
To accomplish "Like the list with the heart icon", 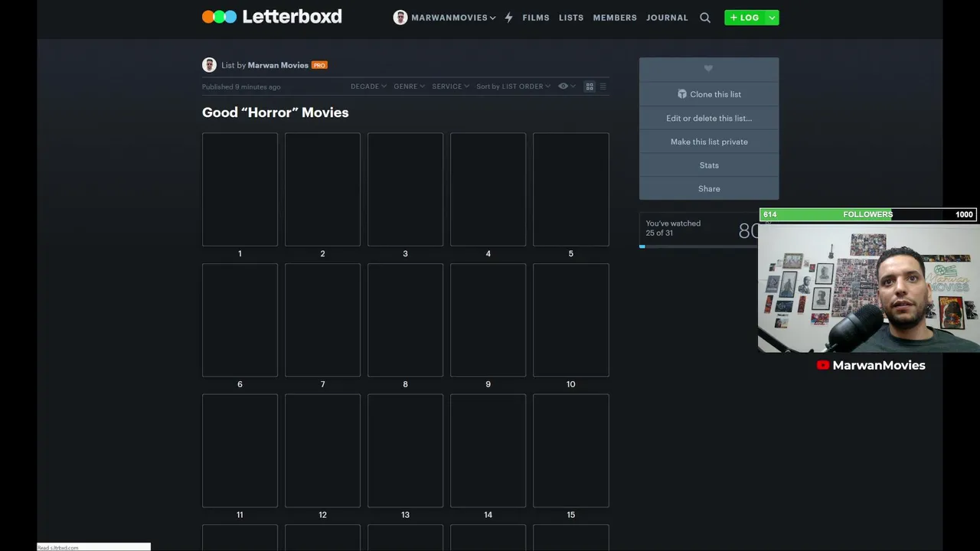I will [x=708, y=69].
